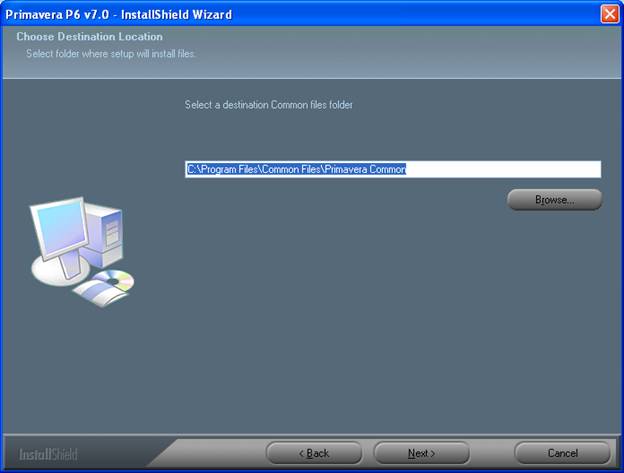624x473 pixels.
Task: Close the InstallShield Wizard window
Action: (610, 14)
